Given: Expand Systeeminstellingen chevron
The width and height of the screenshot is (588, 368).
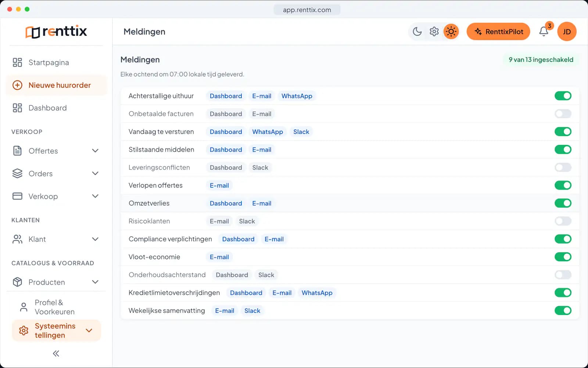Looking at the screenshot, I should point(89,330).
